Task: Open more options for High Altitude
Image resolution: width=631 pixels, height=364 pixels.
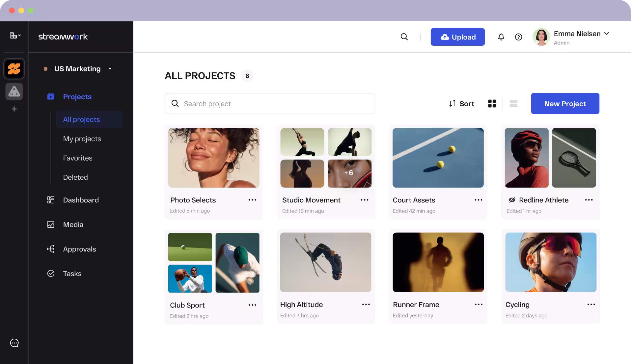Action: 366,304
